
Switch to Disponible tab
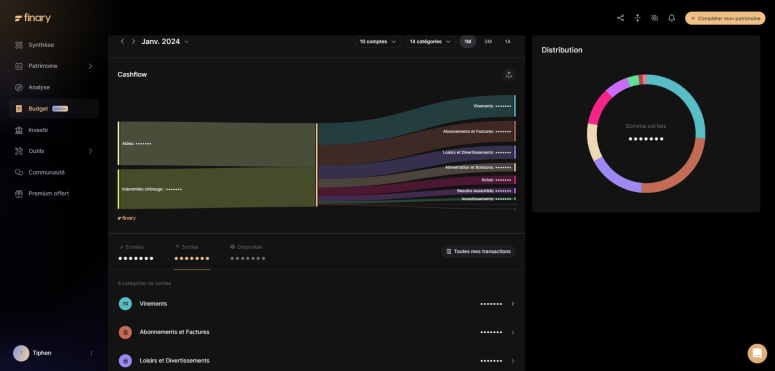248,253
